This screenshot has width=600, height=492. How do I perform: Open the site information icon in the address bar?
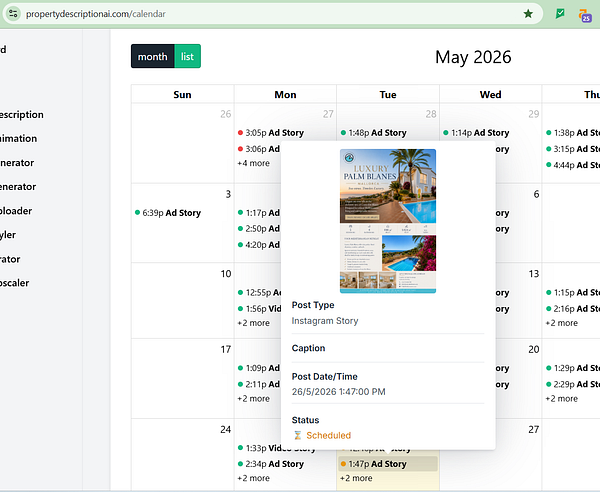point(13,14)
